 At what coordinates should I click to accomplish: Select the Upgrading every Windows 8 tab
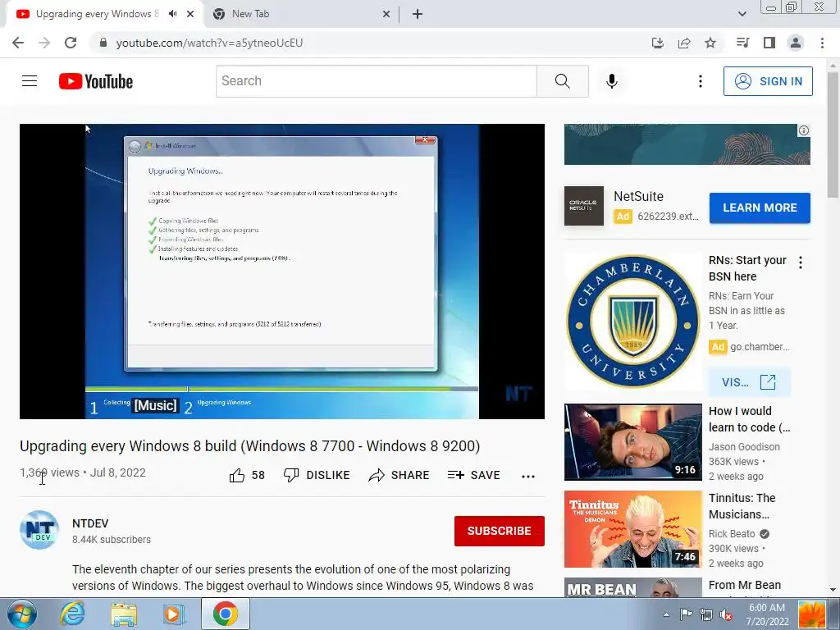coord(97,15)
